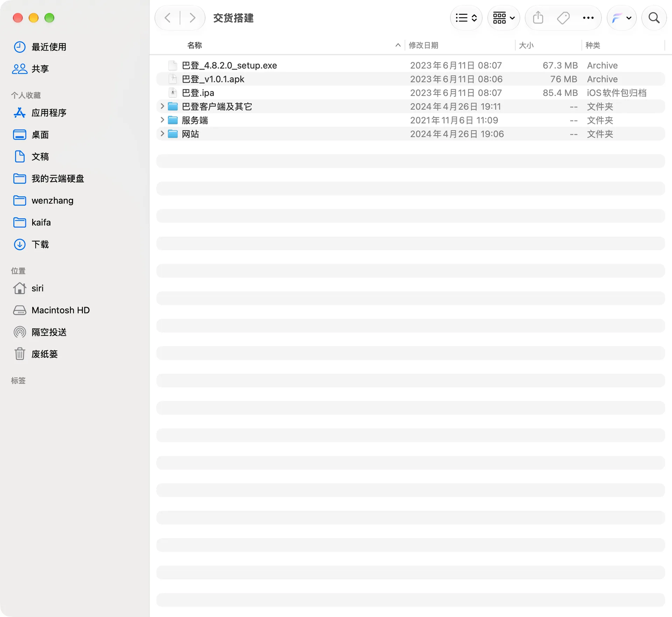Go back with the left arrow button

(x=168, y=18)
